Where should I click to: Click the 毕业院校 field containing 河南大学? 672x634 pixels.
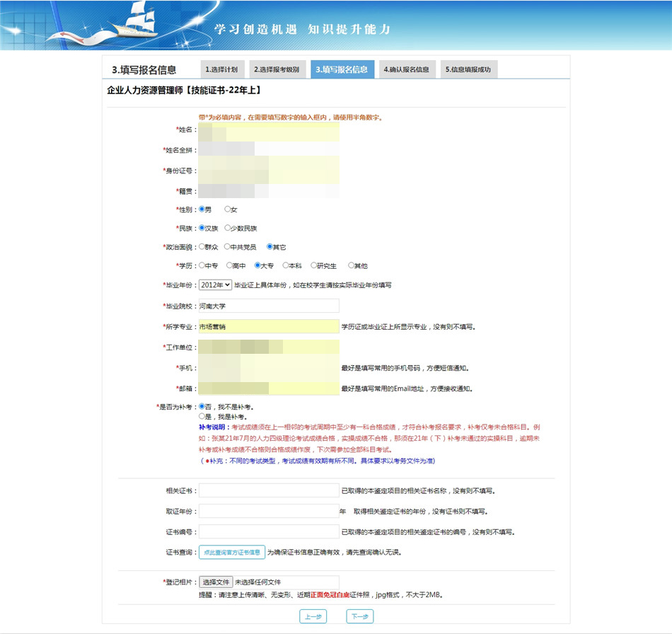[269, 306]
